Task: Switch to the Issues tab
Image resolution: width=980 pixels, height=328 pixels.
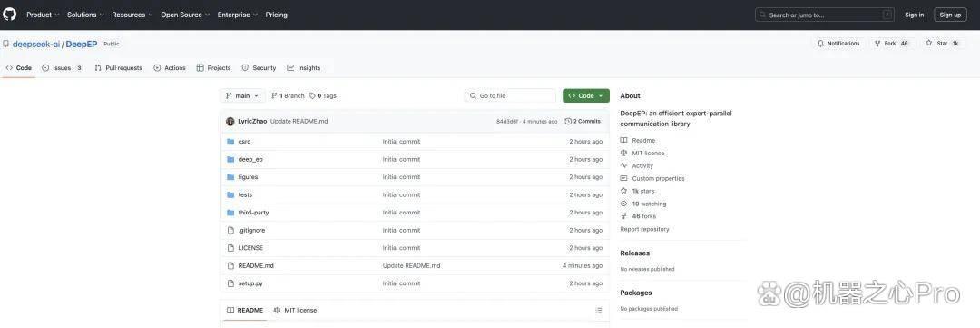Action: tap(62, 67)
